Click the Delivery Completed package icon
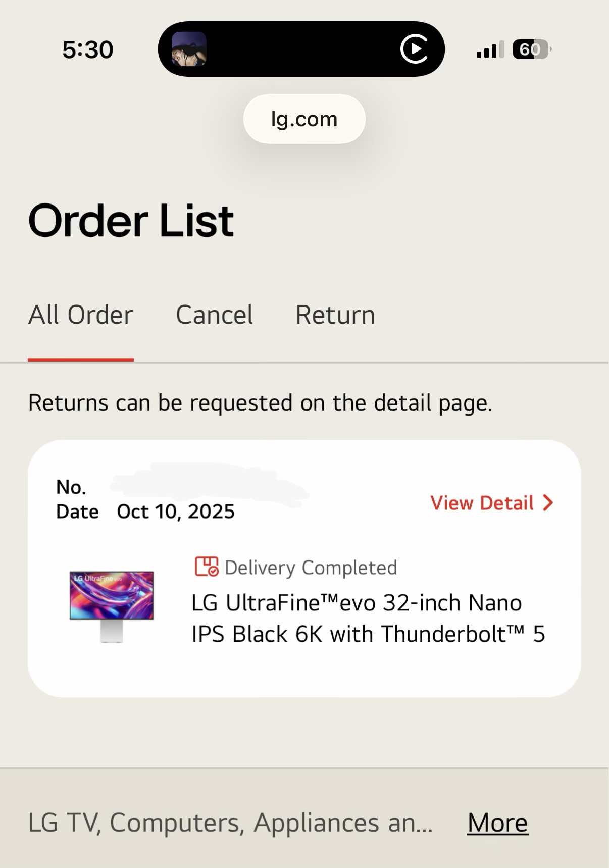The height and width of the screenshot is (868, 609). pyautogui.click(x=207, y=567)
